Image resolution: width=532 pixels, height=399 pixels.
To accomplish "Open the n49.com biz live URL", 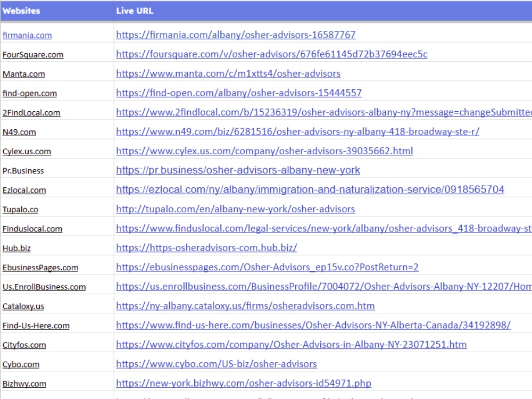I will (x=297, y=131).
